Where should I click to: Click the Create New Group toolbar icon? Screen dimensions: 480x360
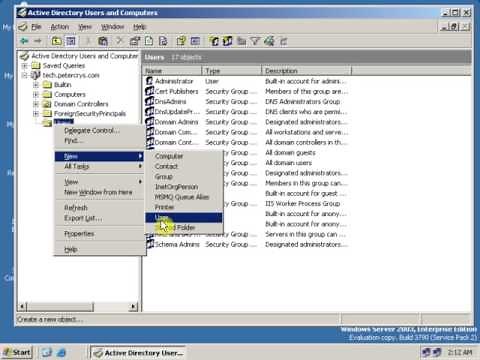point(228,41)
